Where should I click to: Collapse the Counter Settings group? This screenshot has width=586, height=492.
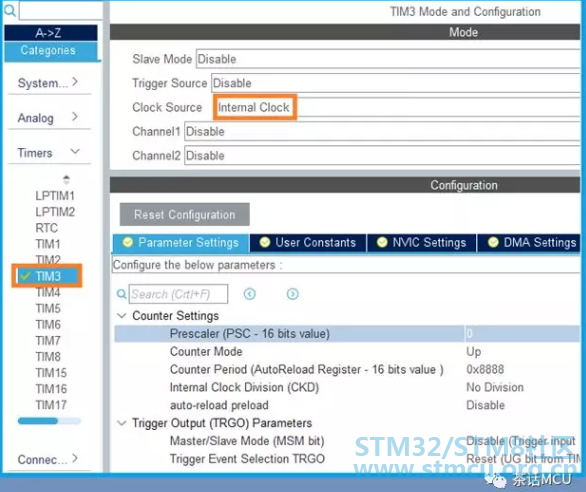(x=122, y=316)
